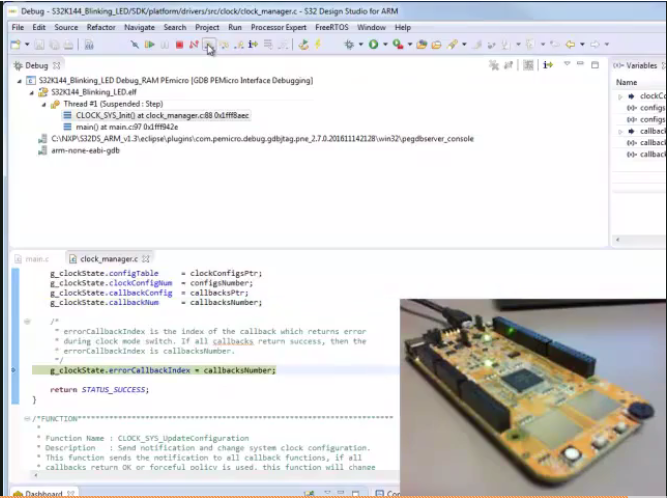
Task: Click the Step Into icon
Action: tap(209, 44)
